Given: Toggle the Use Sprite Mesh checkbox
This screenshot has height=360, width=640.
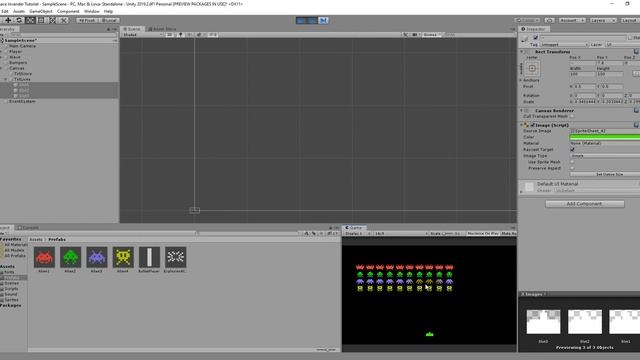Looking at the screenshot, I should tap(572, 162).
